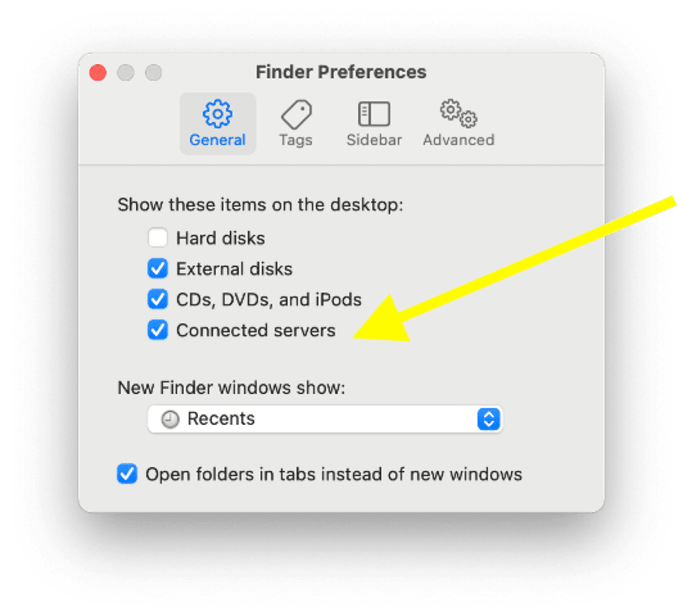Disable the Connected servers checkbox
Screen dimensions: 683x616
(158, 330)
